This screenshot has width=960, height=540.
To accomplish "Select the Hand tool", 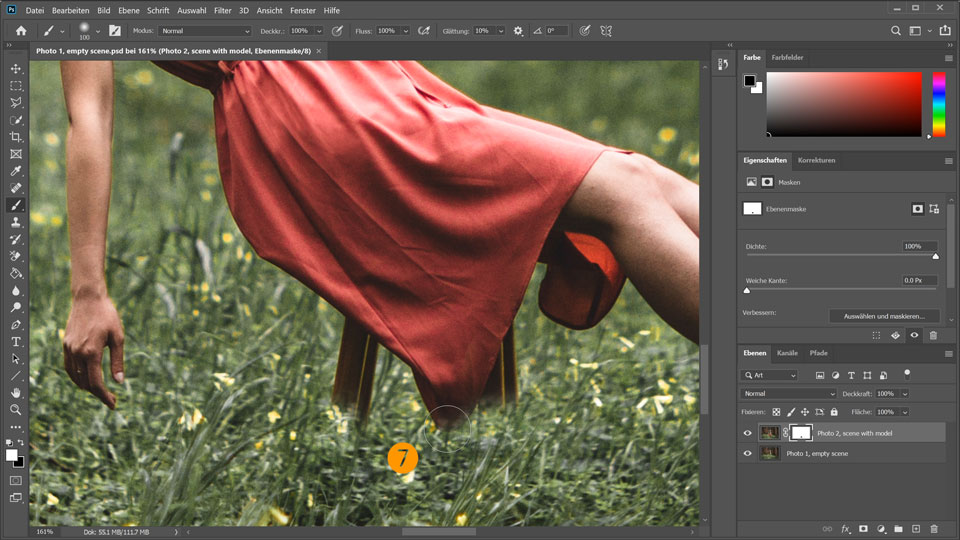I will (16, 393).
